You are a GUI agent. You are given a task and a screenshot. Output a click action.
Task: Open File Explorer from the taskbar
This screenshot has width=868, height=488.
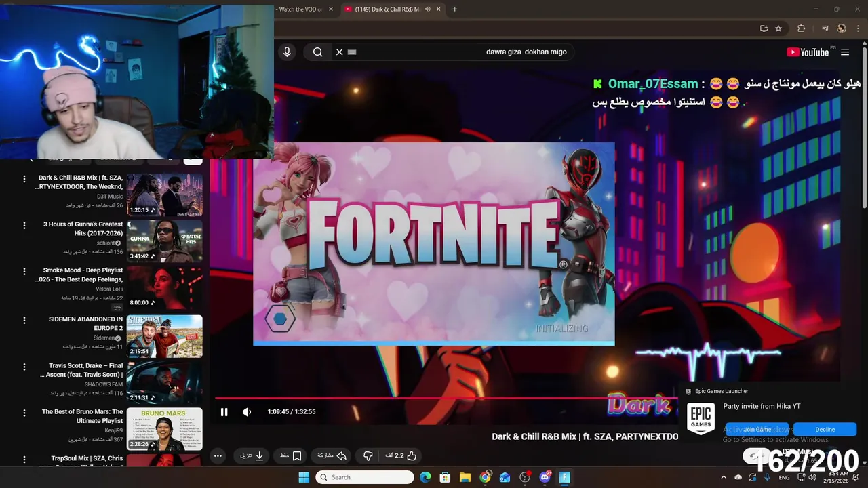(465, 477)
